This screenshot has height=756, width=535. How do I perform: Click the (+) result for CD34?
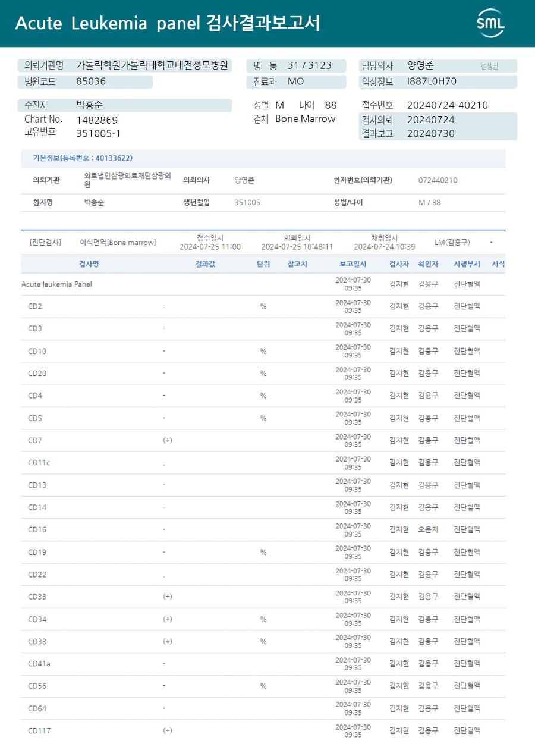pos(168,619)
